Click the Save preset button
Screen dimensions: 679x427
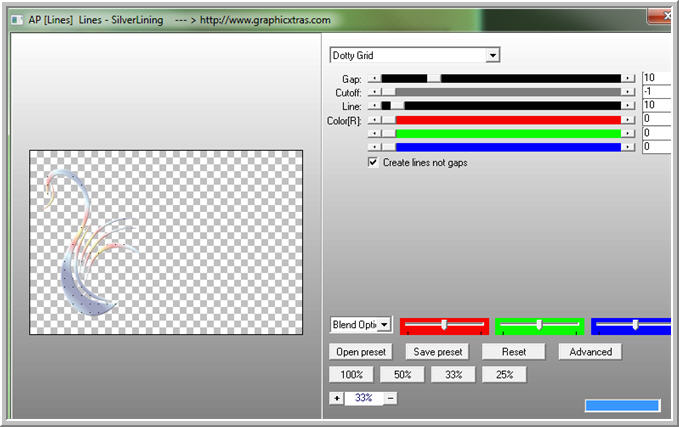(x=437, y=352)
